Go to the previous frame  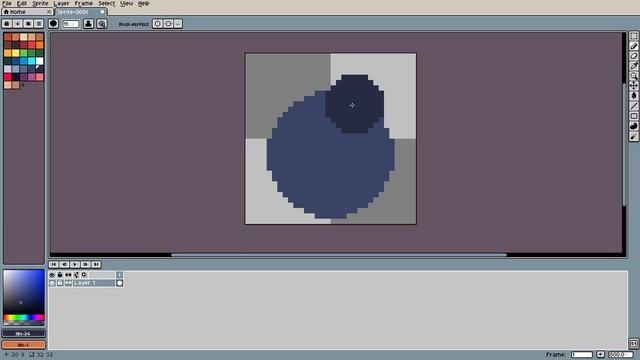pos(64,264)
